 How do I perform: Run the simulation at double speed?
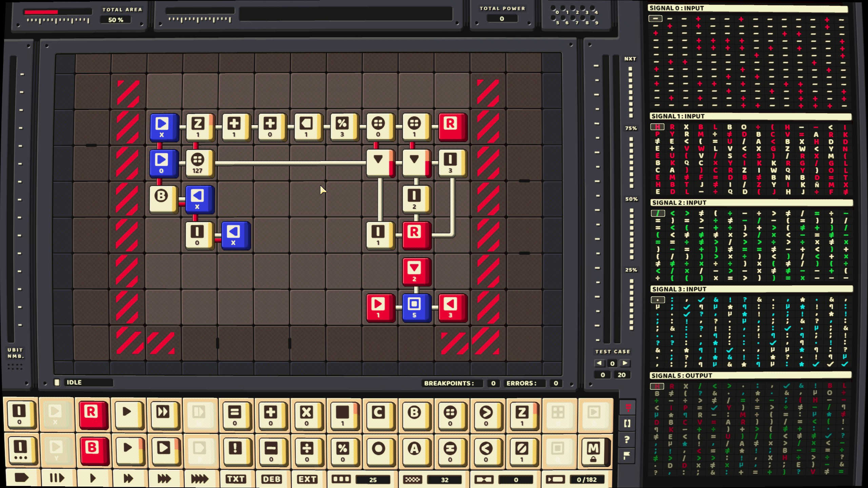129,478
